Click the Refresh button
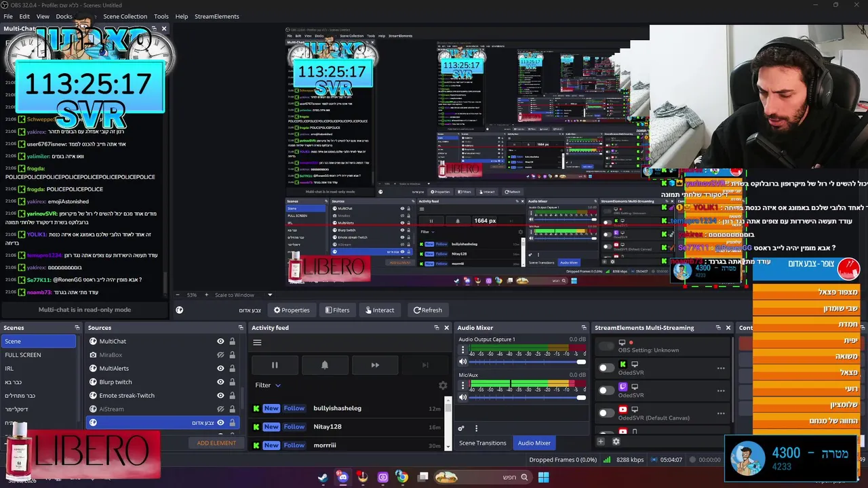This screenshot has width=868, height=488. pos(428,310)
